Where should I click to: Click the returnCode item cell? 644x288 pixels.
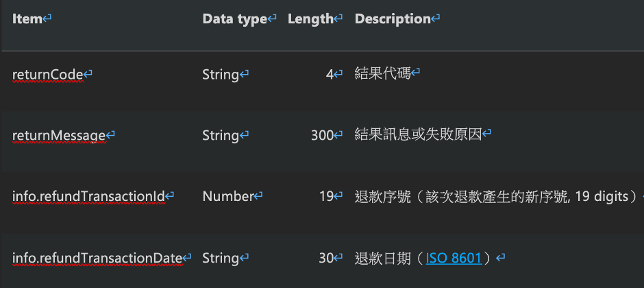47,74
